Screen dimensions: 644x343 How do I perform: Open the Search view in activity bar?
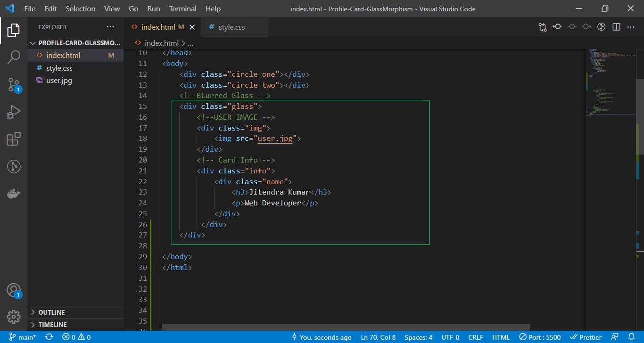(x=14, y=57)
